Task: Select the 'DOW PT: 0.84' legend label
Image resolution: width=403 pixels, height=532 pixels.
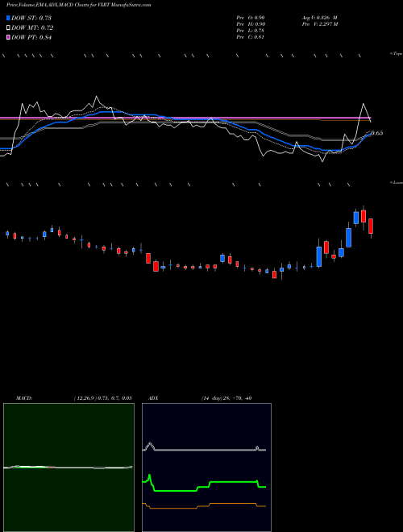Action: coord(31,37)
